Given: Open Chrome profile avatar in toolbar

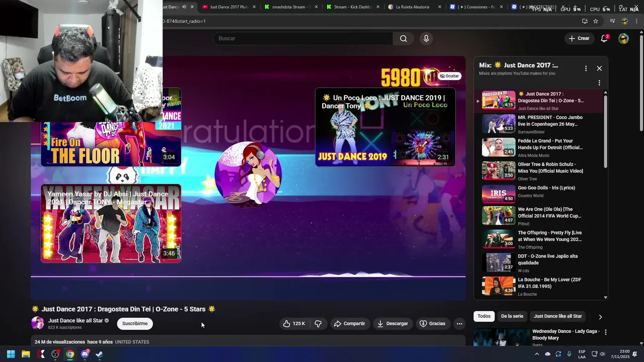Looking at the screenshot, I should click(624, 21).
